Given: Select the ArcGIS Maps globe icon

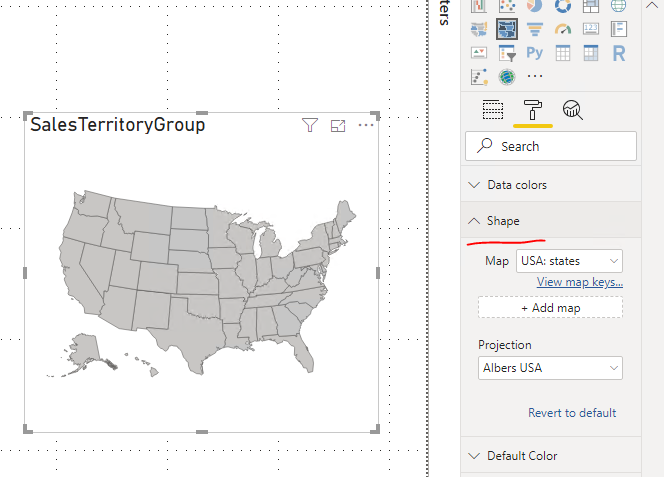Looking at the screenshot, I should [x=507, y=77].
